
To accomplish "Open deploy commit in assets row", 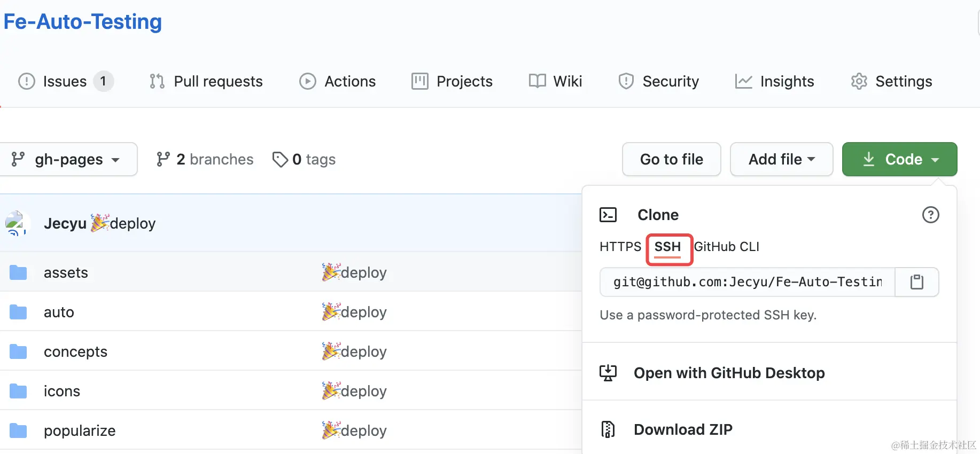I will pyautogui.click(x=354, y=272).
